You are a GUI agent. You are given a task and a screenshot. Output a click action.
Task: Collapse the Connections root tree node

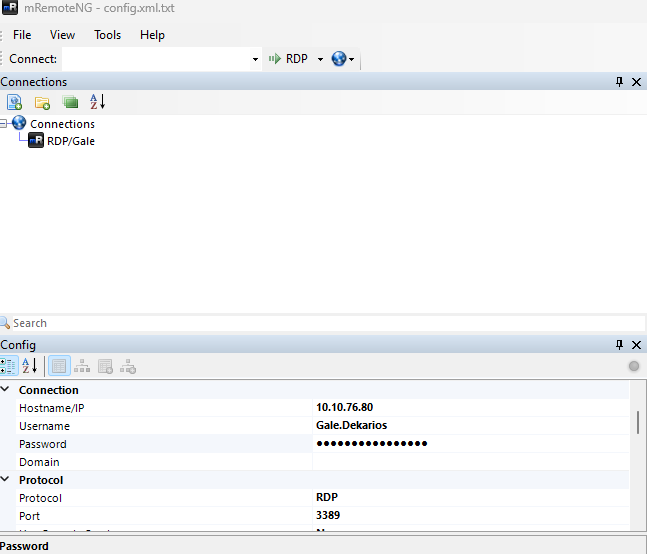pos(5,124)
